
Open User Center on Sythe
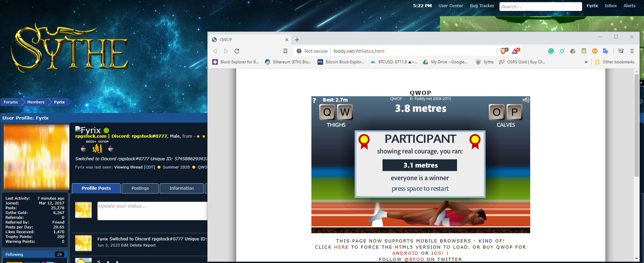(x=451, y=6)
